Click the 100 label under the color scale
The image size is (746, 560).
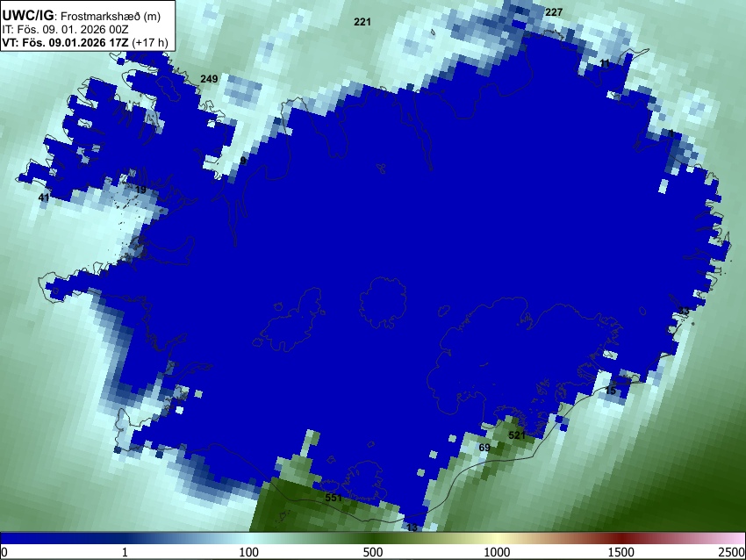249,552
